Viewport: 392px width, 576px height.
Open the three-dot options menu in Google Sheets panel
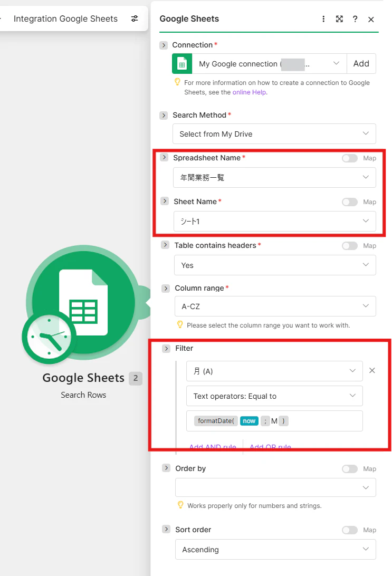[x=323, y=19]
